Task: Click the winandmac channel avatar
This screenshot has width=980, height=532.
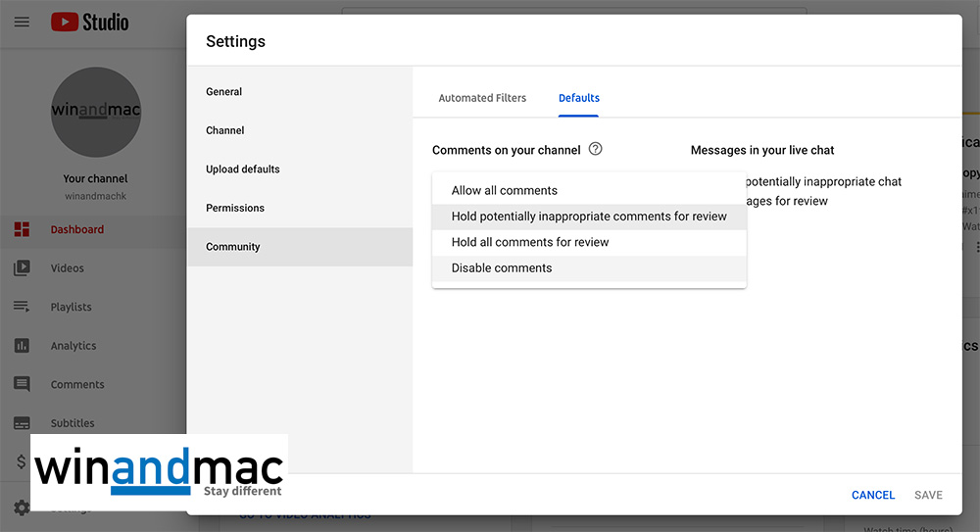Action: [x=95, y=112]
